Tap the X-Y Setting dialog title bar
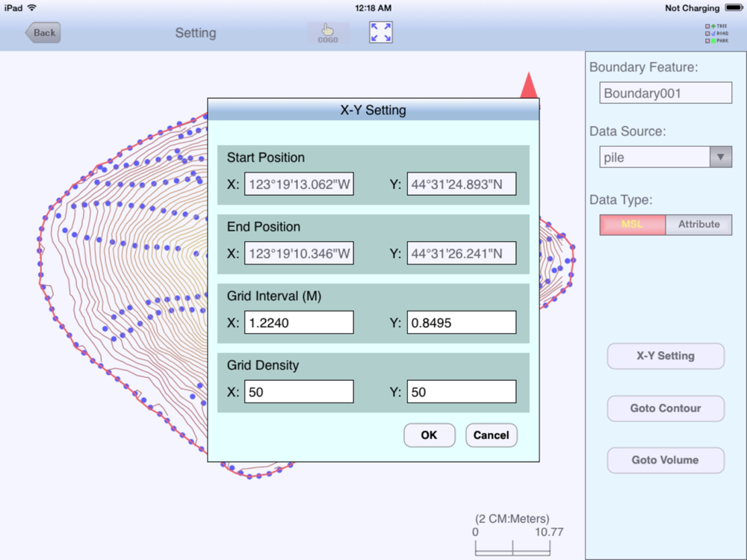The width and height of the screenshot is (747, 560). pos(373,110)
